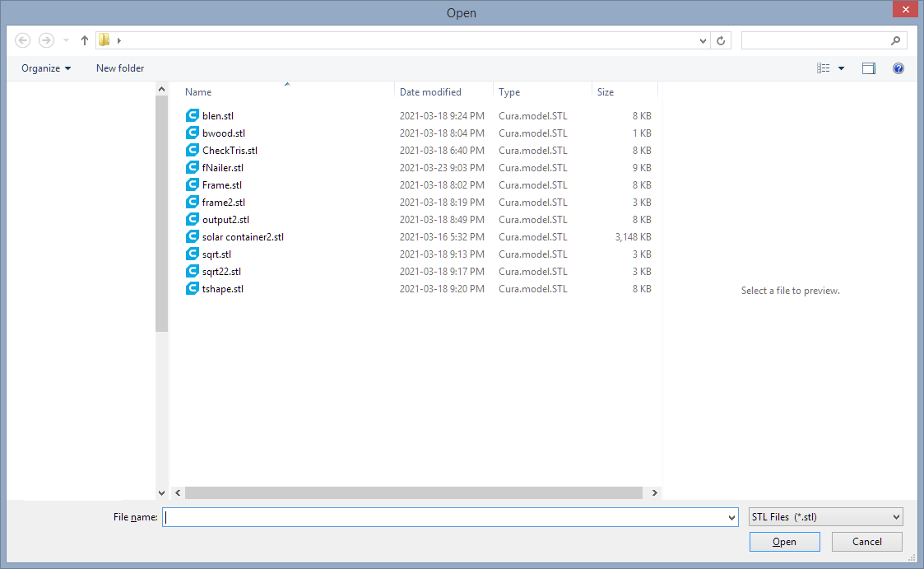
Task: Click the bwood.stl file name
Action: (x=223, y=133)
